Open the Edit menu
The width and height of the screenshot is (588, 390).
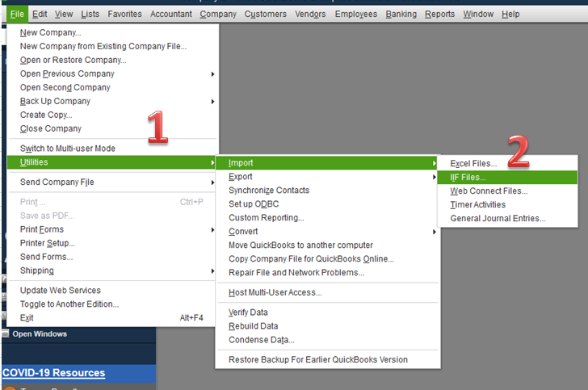click(x=40, y=15)
